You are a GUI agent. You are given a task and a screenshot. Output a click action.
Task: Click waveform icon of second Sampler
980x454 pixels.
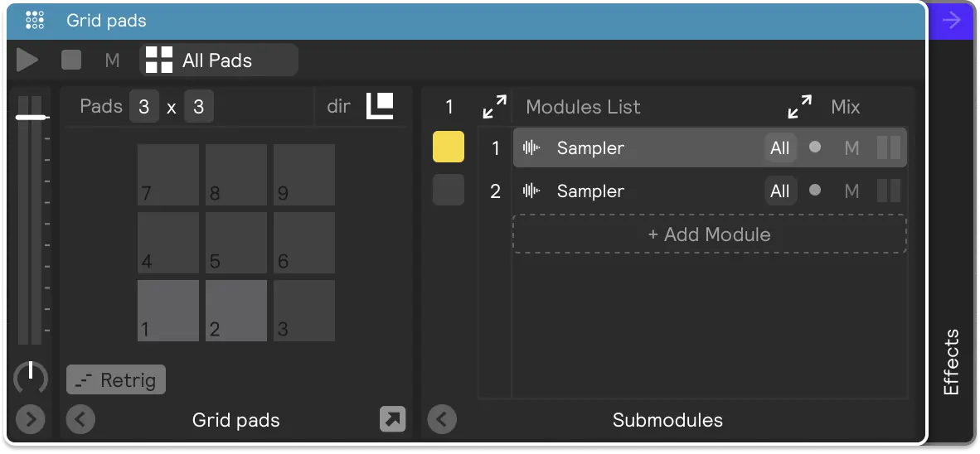(531, 191)
